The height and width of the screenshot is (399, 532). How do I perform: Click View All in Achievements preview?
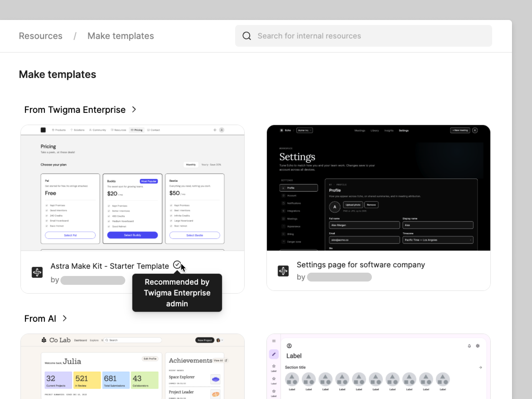220,360
